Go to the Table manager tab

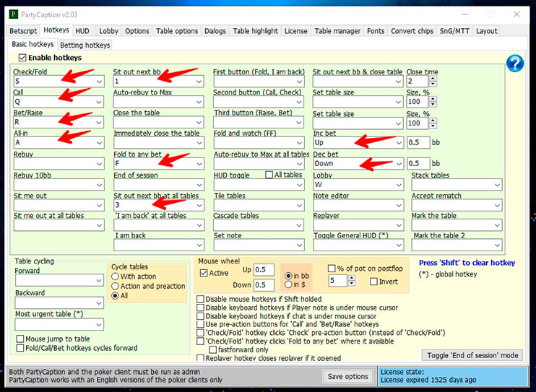(x=337, y=31)
